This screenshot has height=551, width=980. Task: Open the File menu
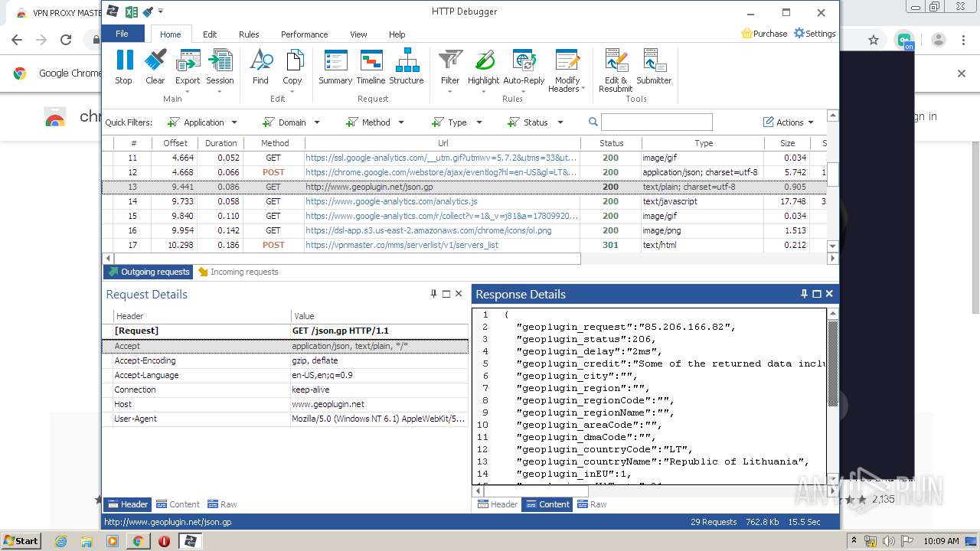(122, 34)
